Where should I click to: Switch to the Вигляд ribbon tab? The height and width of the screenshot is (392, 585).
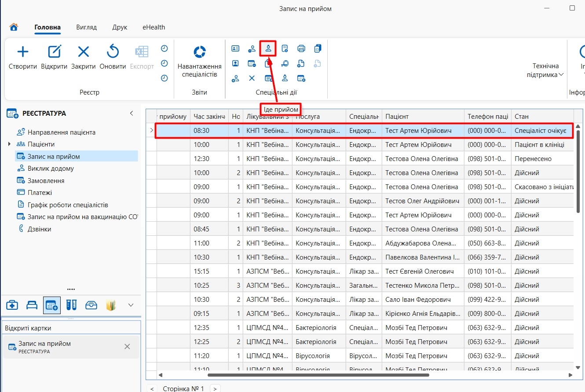pyautogui.click(x=86, y=27)
